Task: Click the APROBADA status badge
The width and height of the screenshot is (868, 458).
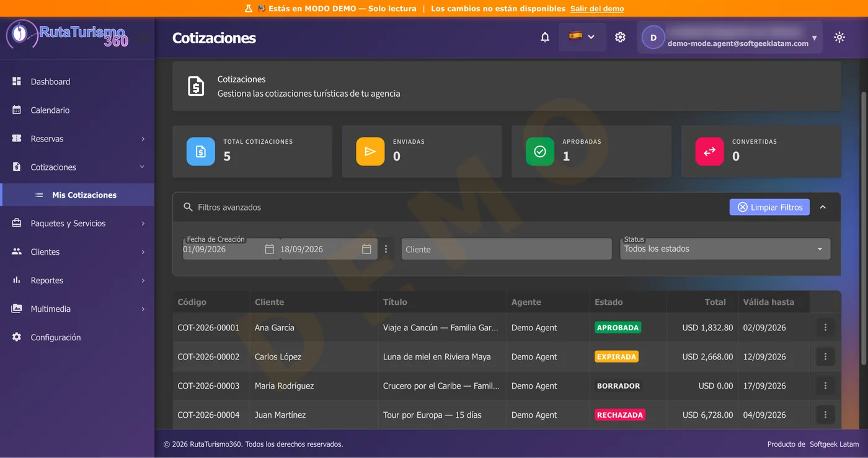Action: click(x=618, y=327)
